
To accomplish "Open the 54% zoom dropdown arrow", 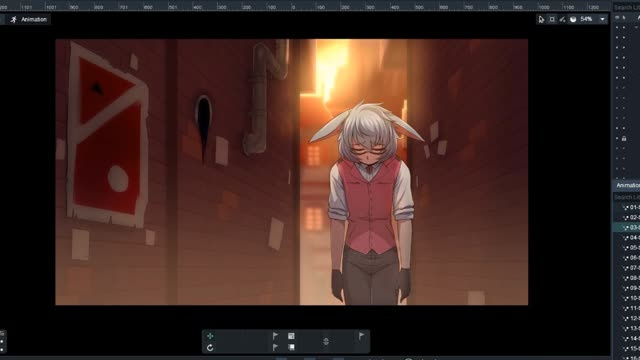I will (602, 19).
